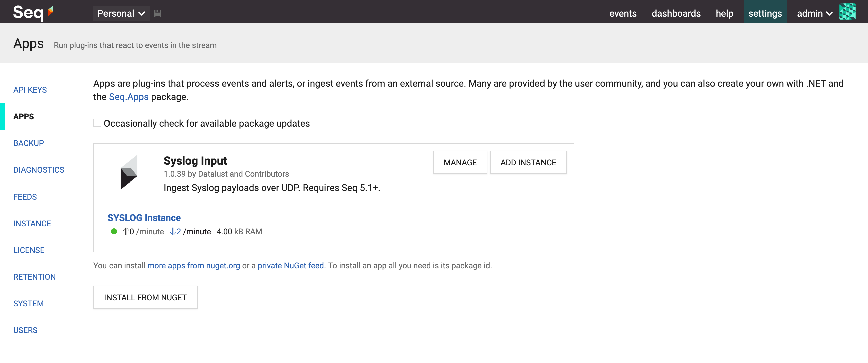The image size is (868, 363).
Task: Open the INSTANCE settings section
Action: coord(32,224)
